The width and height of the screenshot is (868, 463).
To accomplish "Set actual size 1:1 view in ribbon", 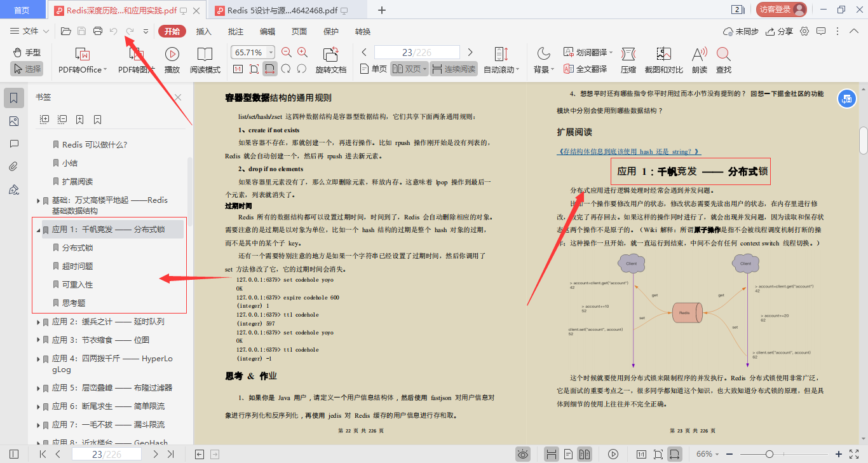I will click(238, 69).
